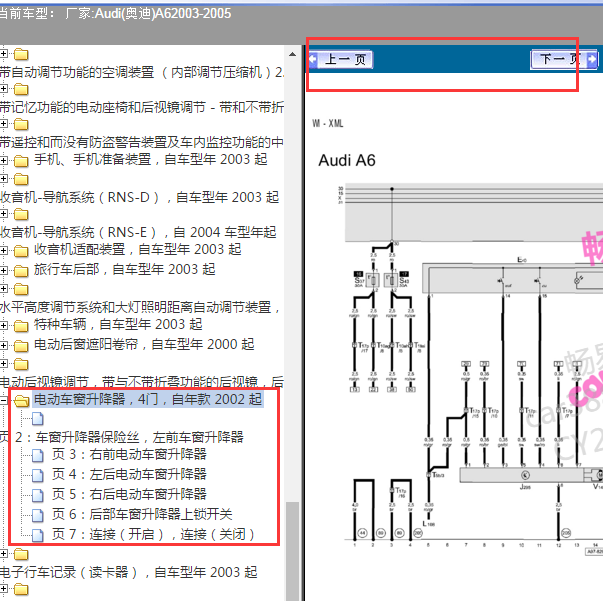The width and height of the screenshot is (603, 601).
Task: Expand 旅行车后部 folder
Action: (x=3, y=270)
